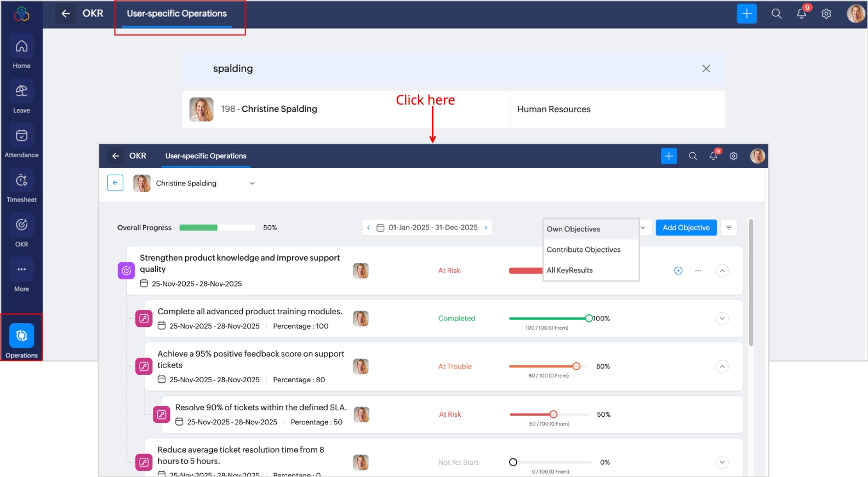Click the purple objective icon beside Strengthen product
Viewport: 868px width, 477px height.
126,271
